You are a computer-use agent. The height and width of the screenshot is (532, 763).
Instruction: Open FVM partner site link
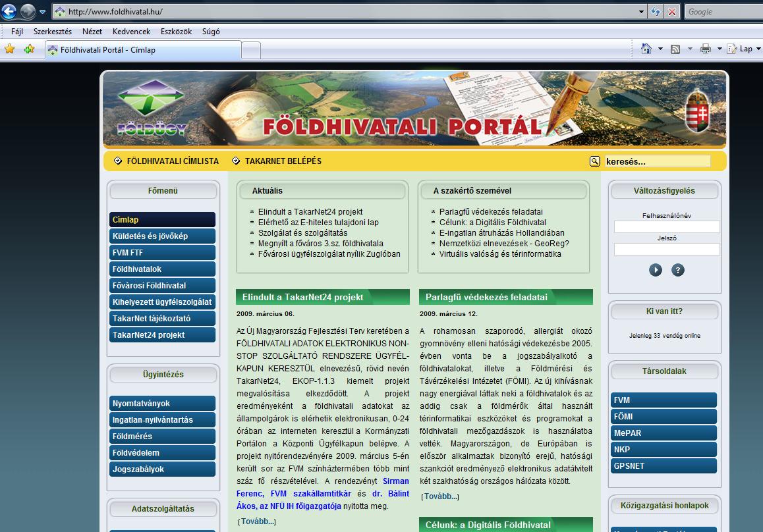click(664, 400)
